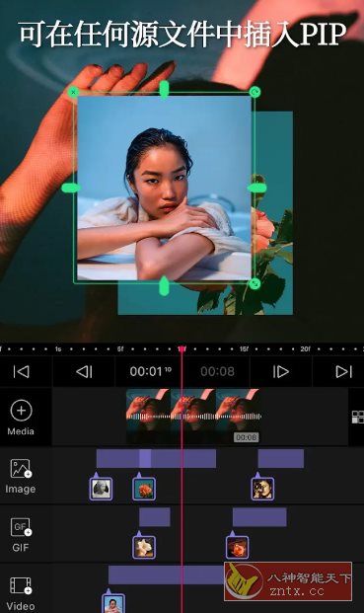
Task: Tap the delete X handle on PIP frame
Action: (73, 92)
